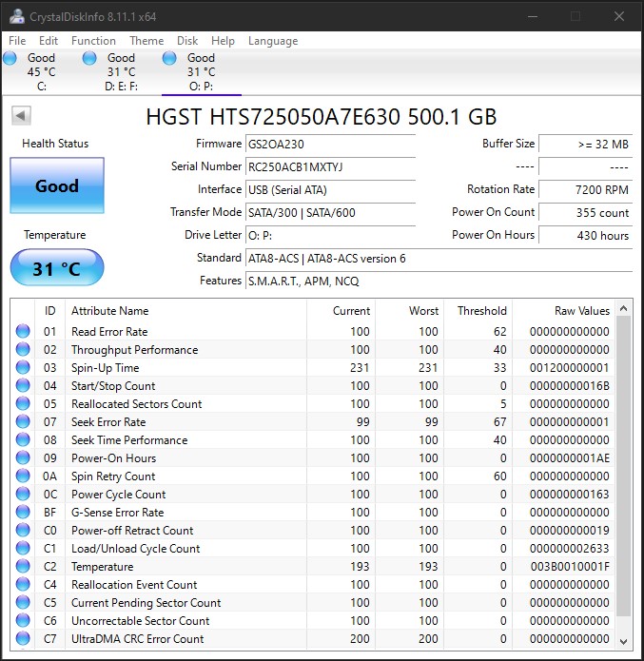Image resolution: width=644 pixels, height=661 pixels.
Task: Click status orb for Power-off Retract Count
Action: pyautogui.click(x=23, y=530)
